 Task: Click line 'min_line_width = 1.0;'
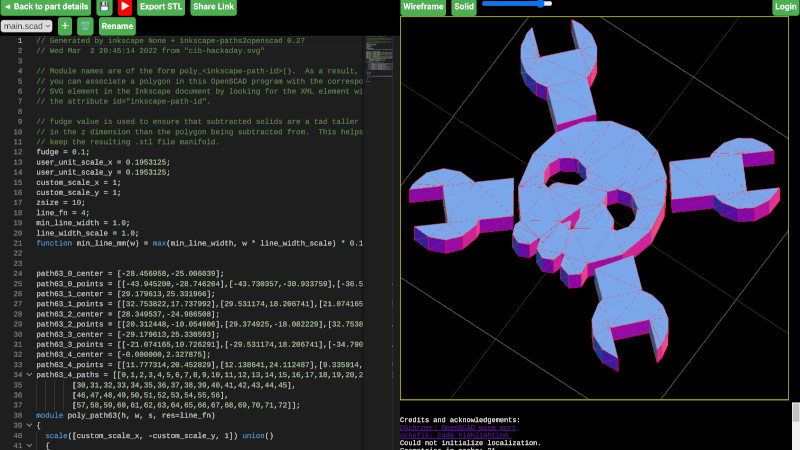coord(83,223)
